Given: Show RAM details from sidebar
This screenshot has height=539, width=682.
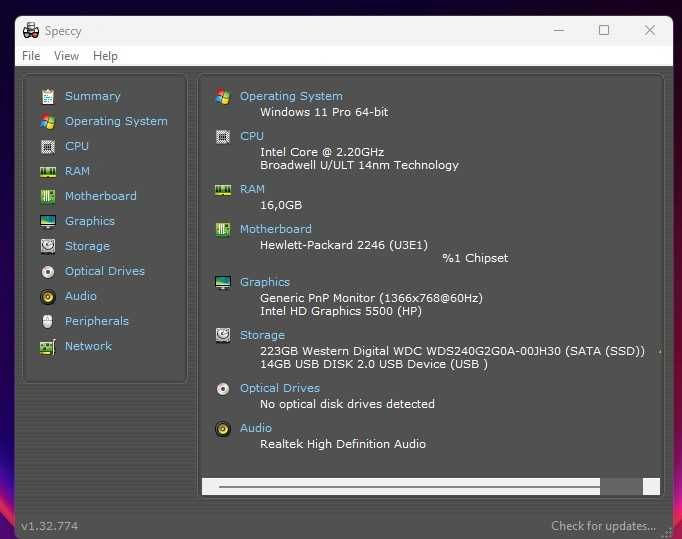Looking at the screenshot, I should 77,171.
